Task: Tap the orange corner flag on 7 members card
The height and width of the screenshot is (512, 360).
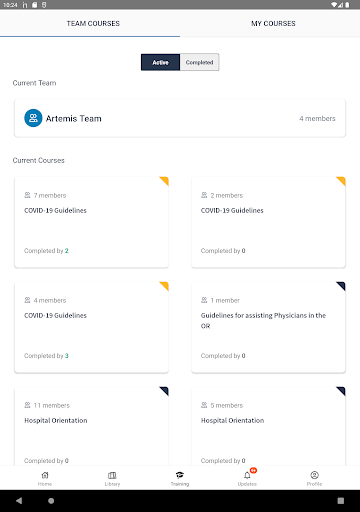Action: [x=165, y=180]
